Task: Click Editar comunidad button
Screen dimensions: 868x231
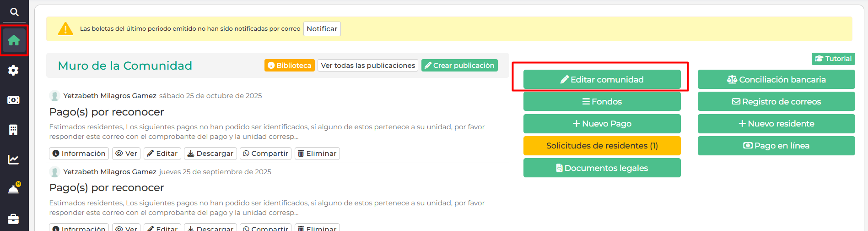Action: point(602,80)
